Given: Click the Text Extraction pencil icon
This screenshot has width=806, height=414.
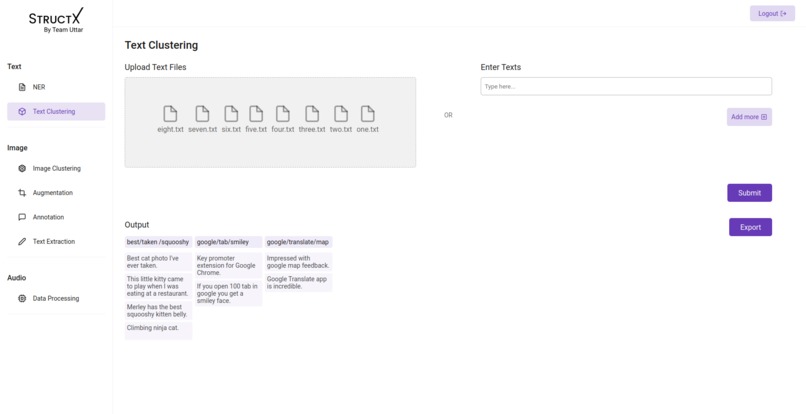Looking at the screenshot, I should pos(22,241).
